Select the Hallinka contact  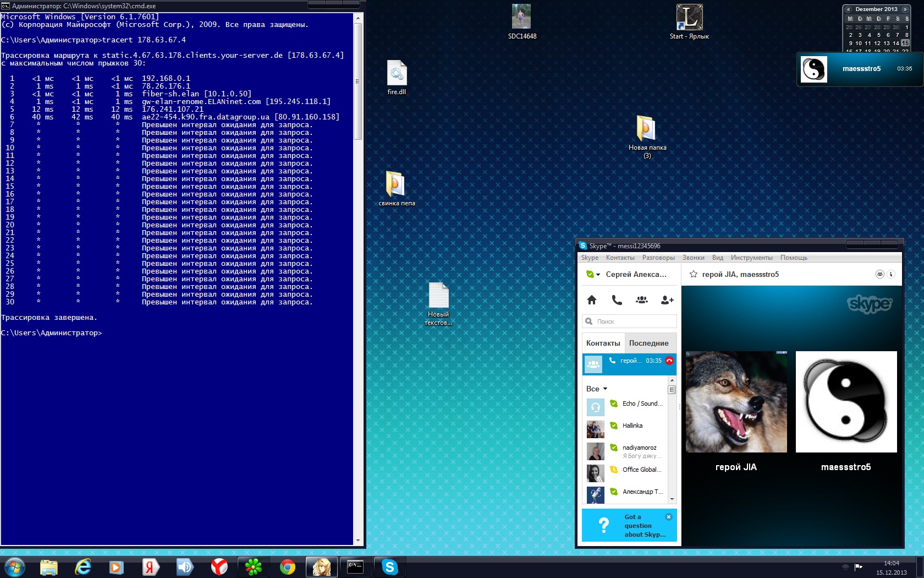[632, 426]
